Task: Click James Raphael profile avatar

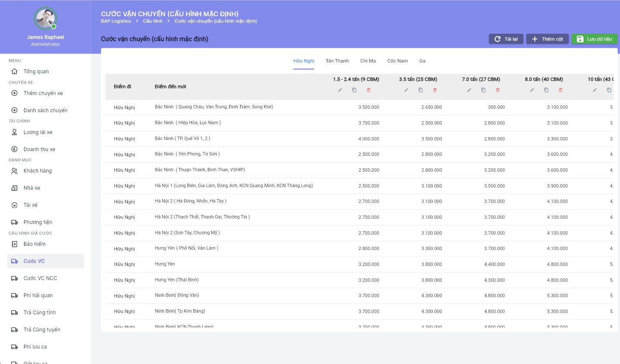Action: [45, 18]
